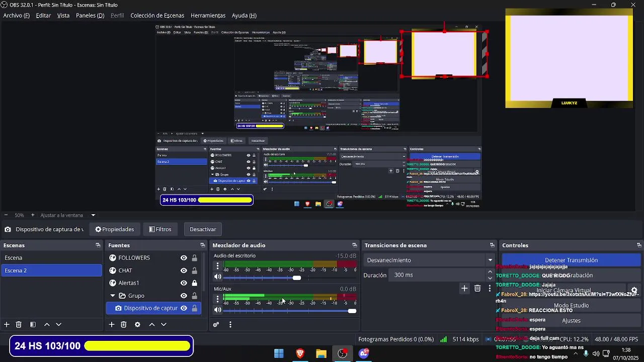Collapse the Grupo folder in Fuentes
The height and width of the screenshot is (362, 644).
click(x=113, y=296)
